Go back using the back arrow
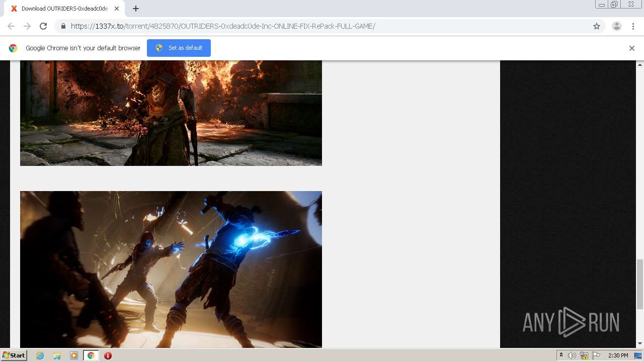The height and width of the screenshot is (362, 644). [x=11, y=26]
